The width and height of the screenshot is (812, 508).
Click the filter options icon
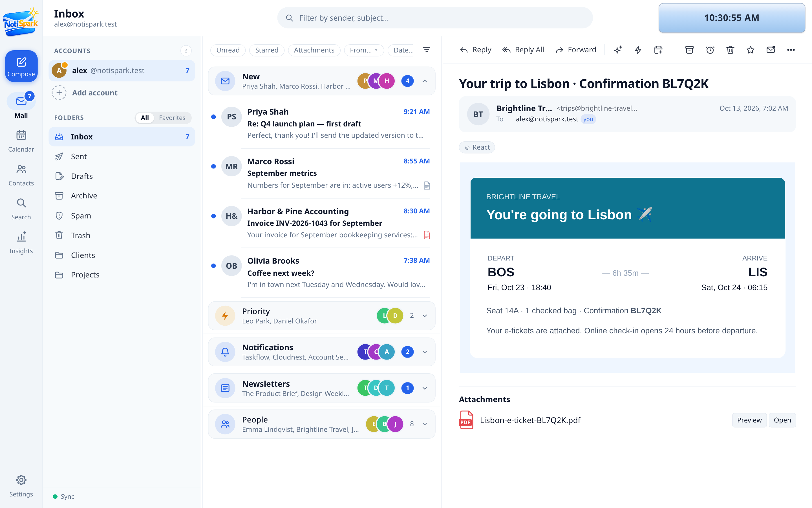coord(427,50)
